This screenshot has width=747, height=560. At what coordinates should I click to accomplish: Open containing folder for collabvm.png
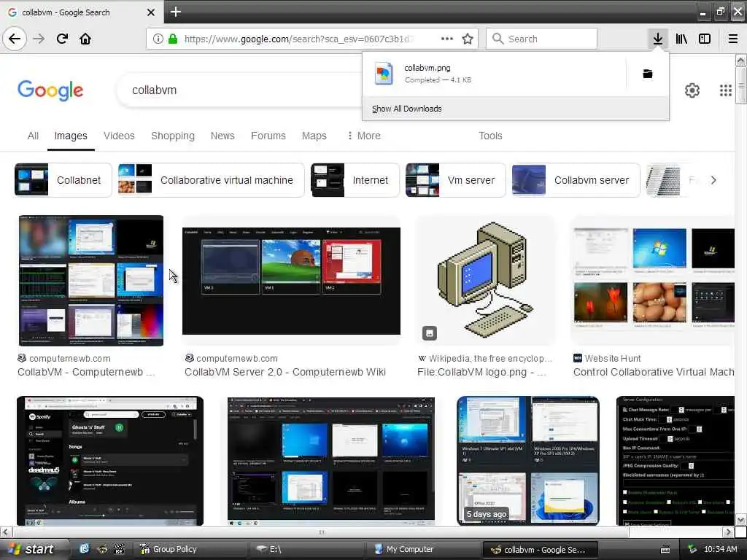[648, 74]
